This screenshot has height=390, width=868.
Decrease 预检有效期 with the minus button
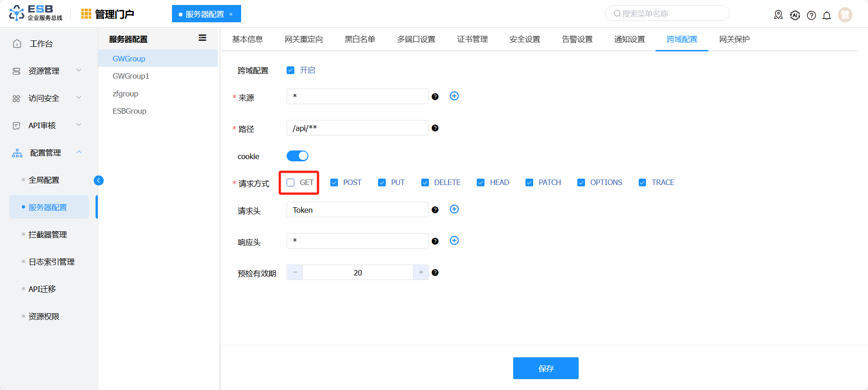[x=295, y=272]
